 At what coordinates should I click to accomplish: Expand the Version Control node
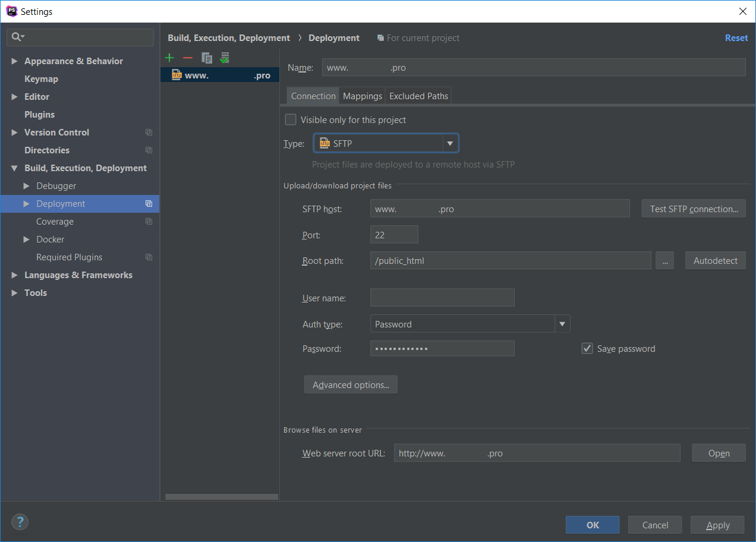click(14, 133)
